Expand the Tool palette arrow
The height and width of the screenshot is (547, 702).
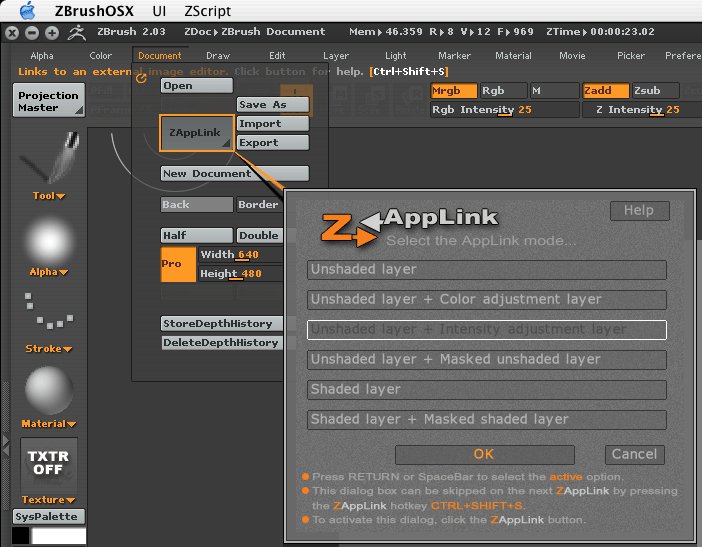pos(60,197)
